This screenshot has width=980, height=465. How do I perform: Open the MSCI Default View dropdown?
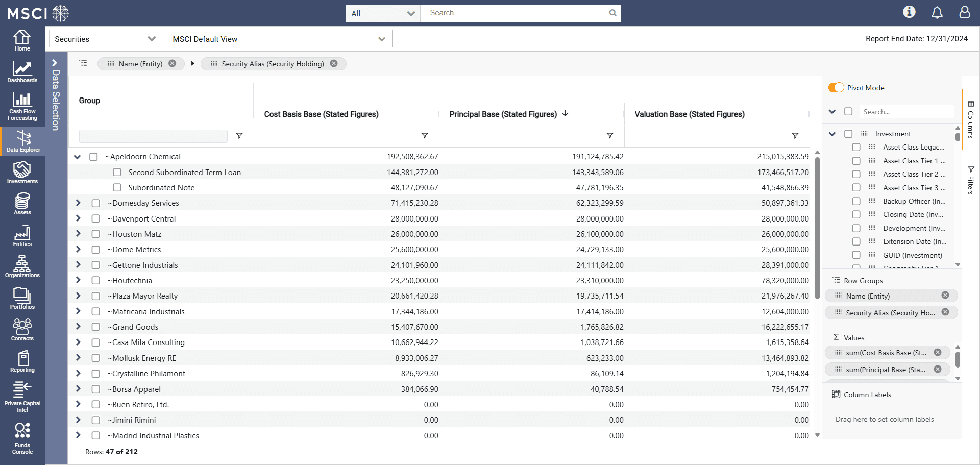(279, 39)
